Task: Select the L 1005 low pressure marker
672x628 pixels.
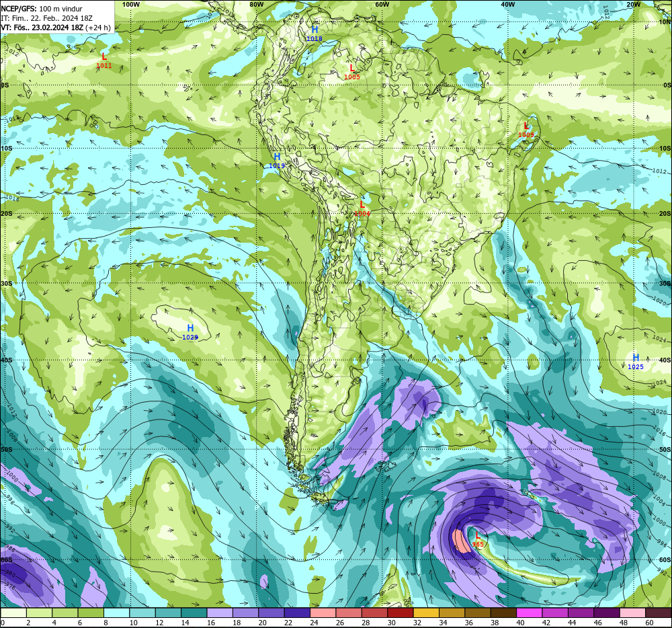Action: 352,72
